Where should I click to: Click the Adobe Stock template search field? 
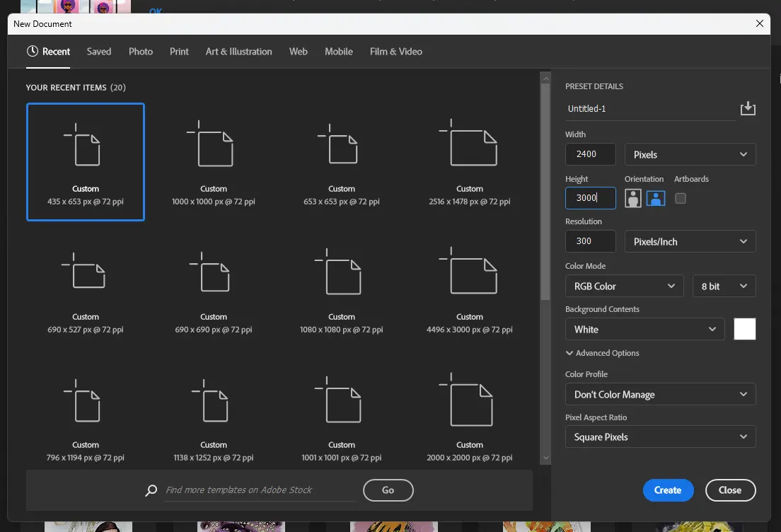coord(260,490)
